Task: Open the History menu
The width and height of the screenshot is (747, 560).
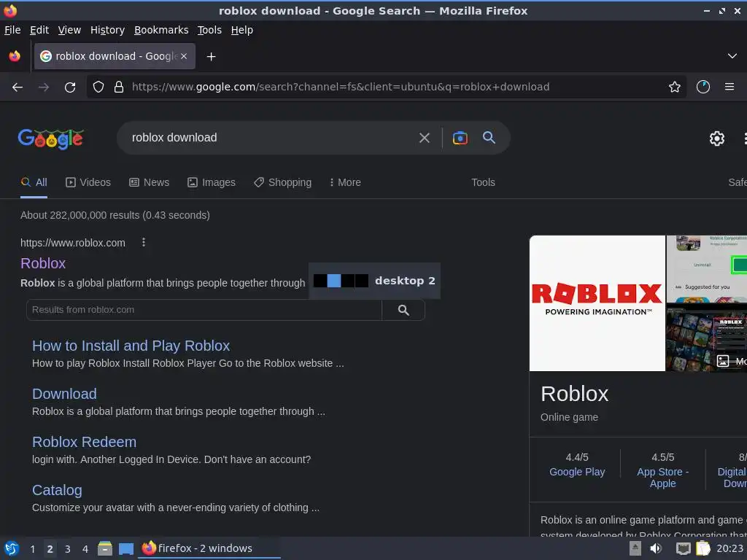Action: [x=107, y=30]
